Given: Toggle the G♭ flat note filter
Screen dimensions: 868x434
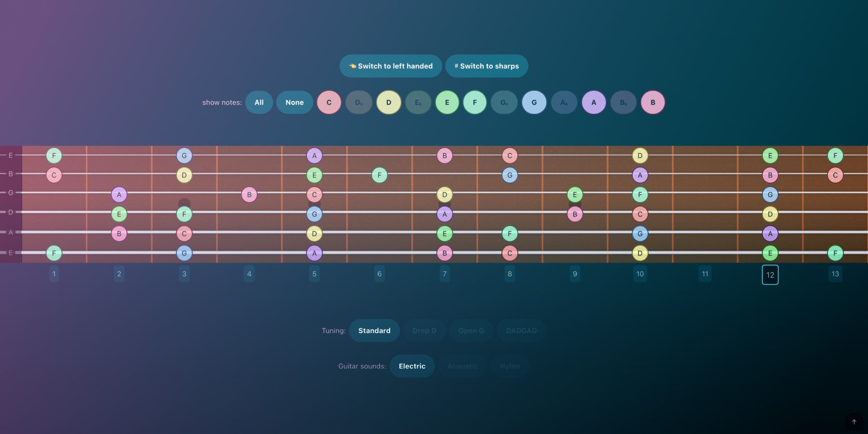Looking at the screenshot, I should [x=504, y=102].
